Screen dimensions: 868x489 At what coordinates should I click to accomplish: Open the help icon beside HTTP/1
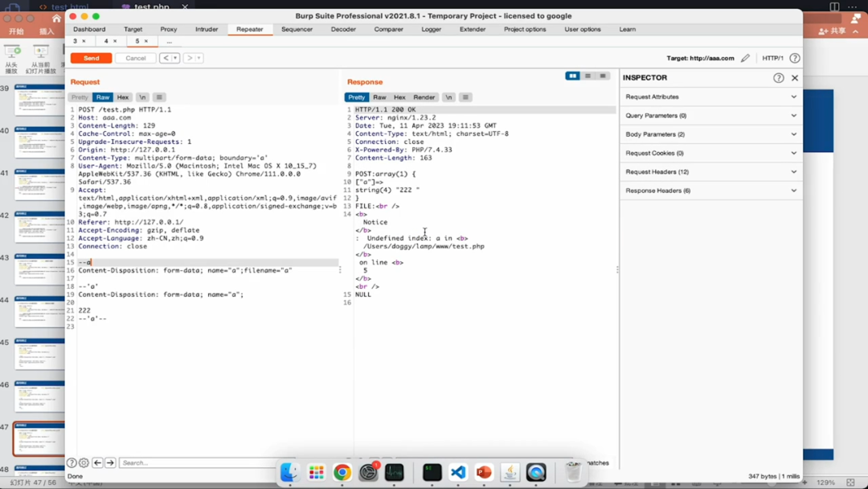pos(794,58)
